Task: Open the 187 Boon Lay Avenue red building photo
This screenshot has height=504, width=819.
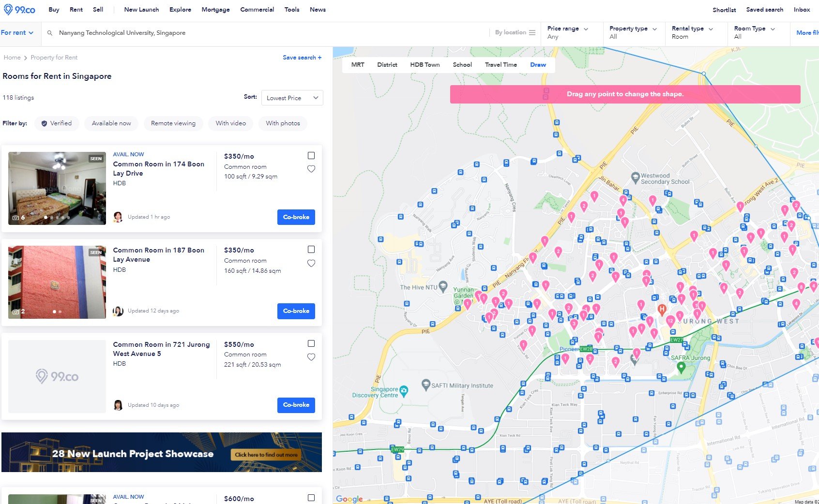Action: pos(57,282)
